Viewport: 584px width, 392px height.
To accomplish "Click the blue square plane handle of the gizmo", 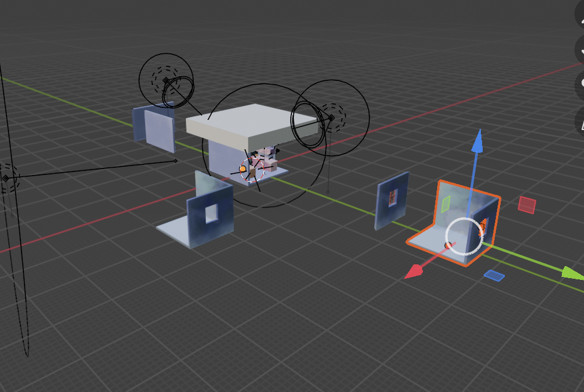I will coord(494,275).
